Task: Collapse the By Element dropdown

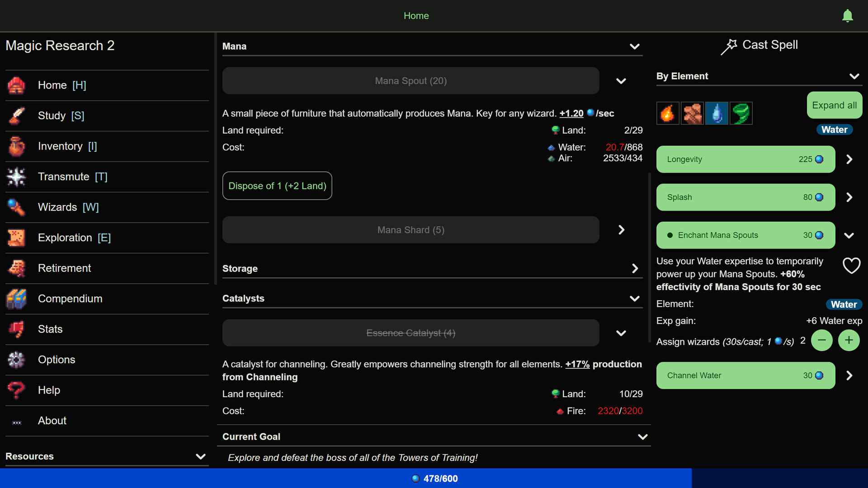Action: click(x=854, y=76)
